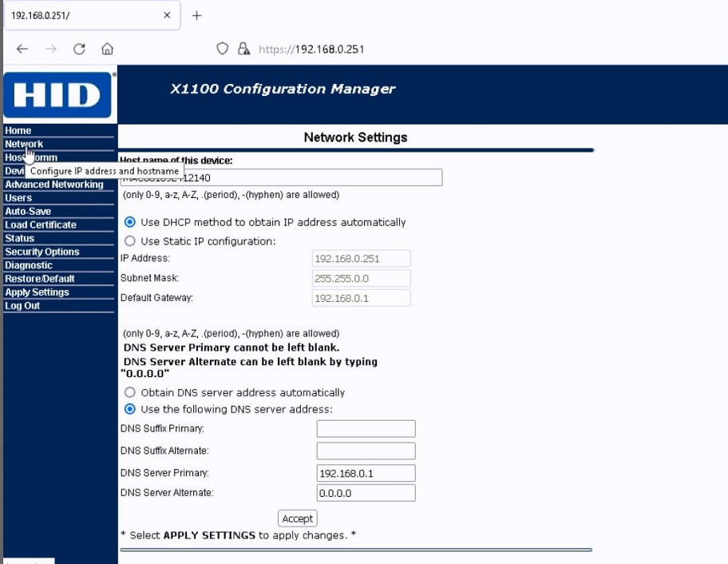Click the Network Settings heading

click(356, 137)
